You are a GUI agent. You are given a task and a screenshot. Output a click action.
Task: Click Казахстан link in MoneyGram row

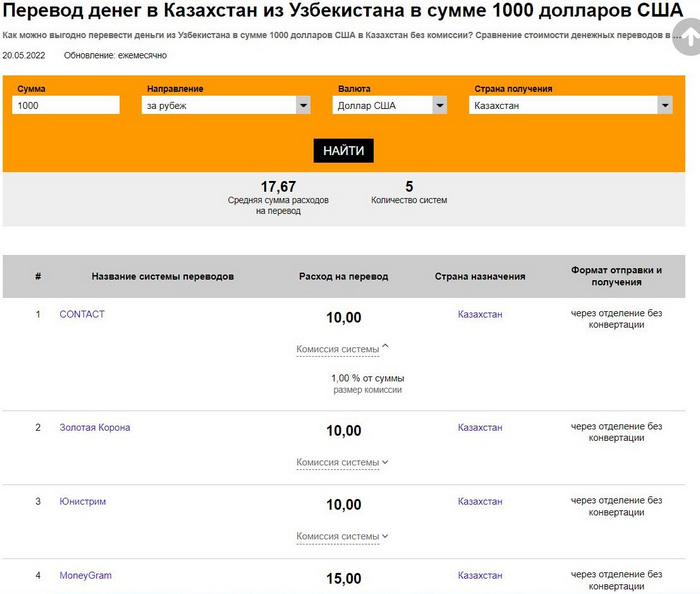click(x=480, y=575)
